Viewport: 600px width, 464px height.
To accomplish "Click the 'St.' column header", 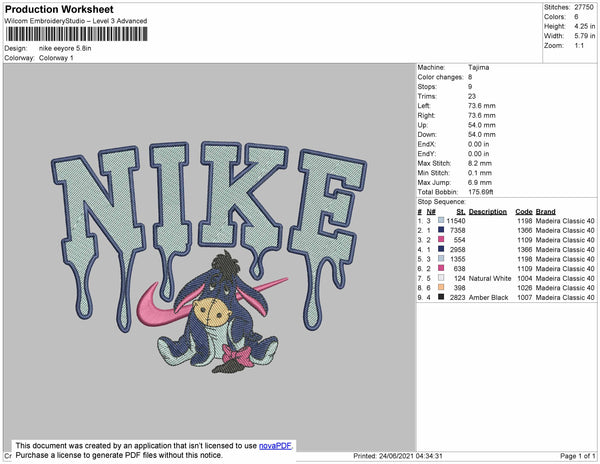I will [x=461, y=212].
